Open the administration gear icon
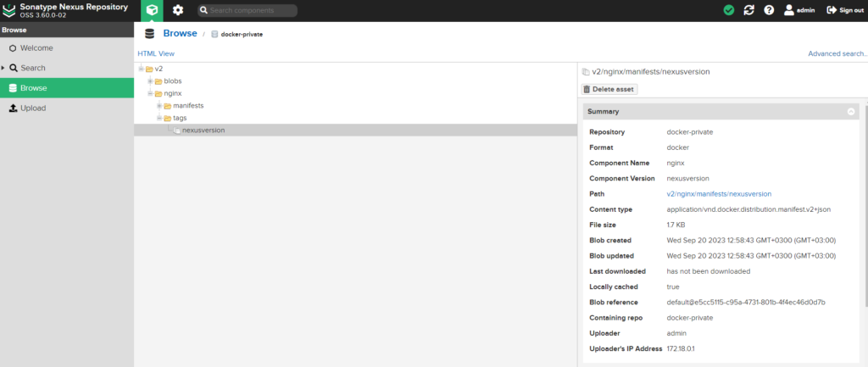 [x=178, y=10]
